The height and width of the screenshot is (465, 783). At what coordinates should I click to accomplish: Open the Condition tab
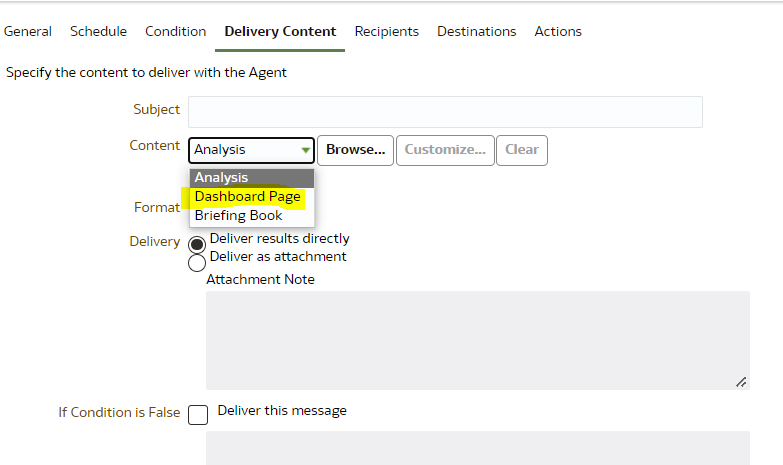[175, 31]
